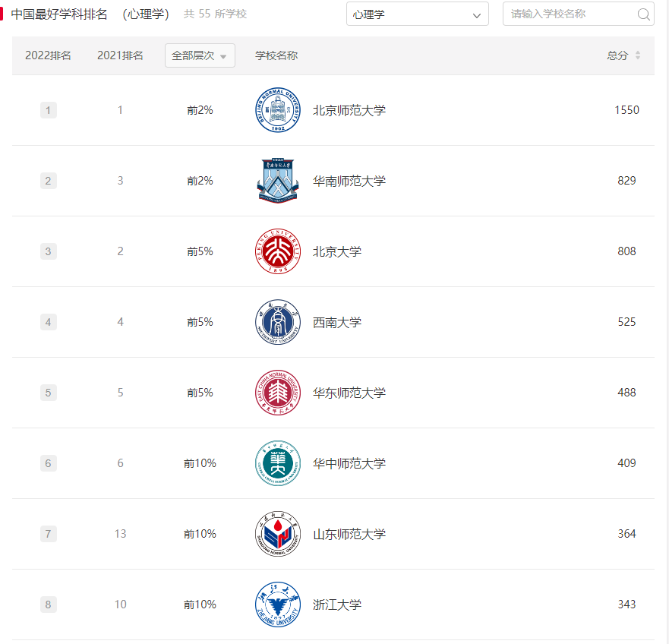This screenshot has width=669, height=644.
Task: Click the Beijing Normal University logo
Action: [x=278, y=110]
